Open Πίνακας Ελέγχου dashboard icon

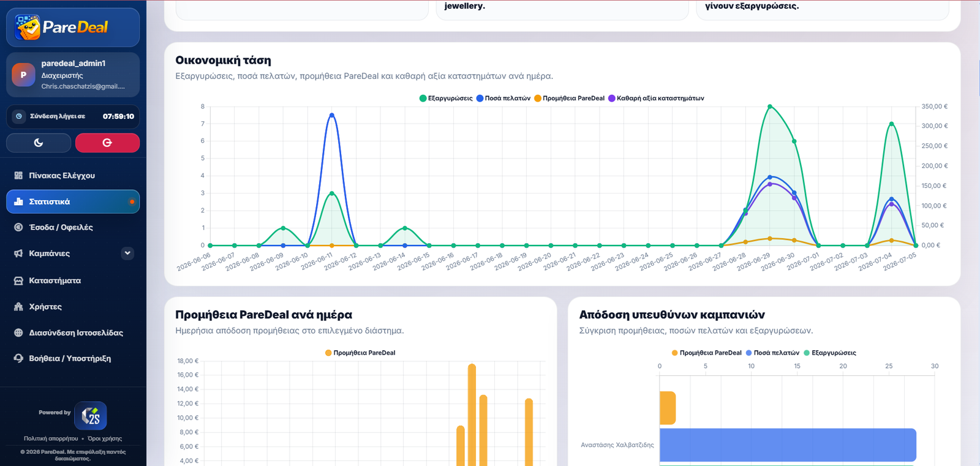18,175
